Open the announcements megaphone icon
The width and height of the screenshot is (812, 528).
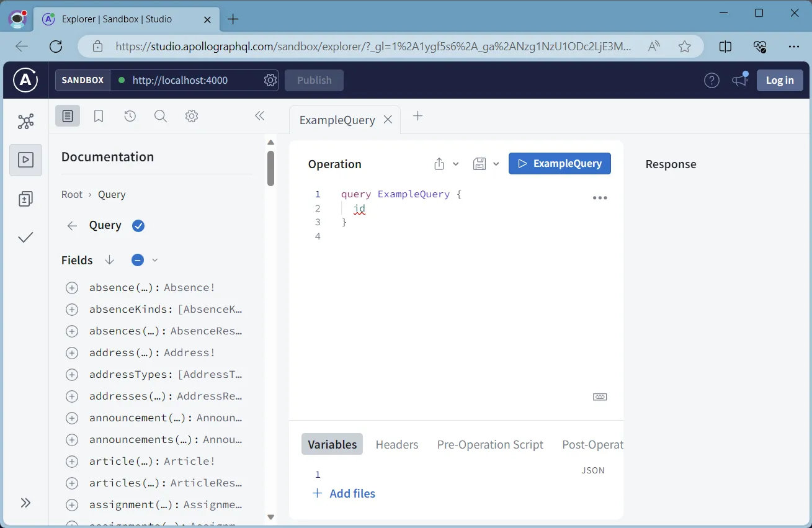pos(739,79)
